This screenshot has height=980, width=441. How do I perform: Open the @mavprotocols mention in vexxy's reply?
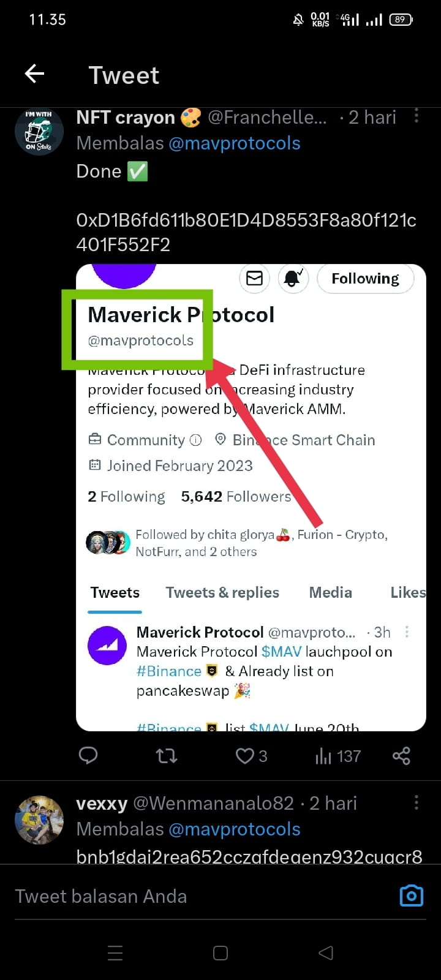point(234,829)
